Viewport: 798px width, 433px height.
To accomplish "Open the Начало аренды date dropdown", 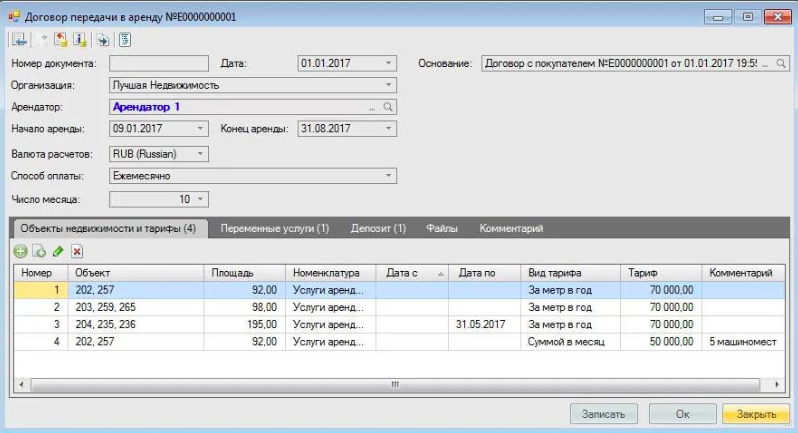I will pos(201,128).
